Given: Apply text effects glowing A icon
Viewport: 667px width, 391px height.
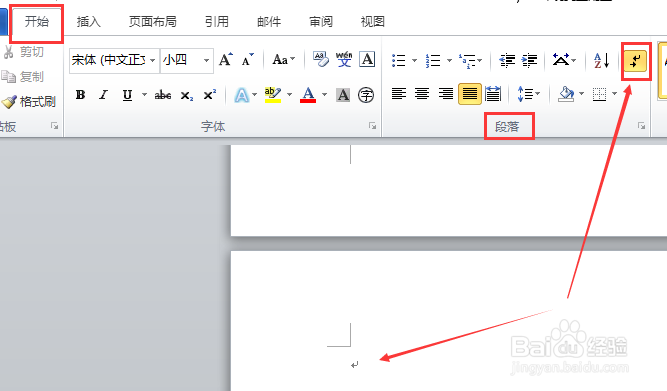Looking at the screenshot, I should pos(241,95).
